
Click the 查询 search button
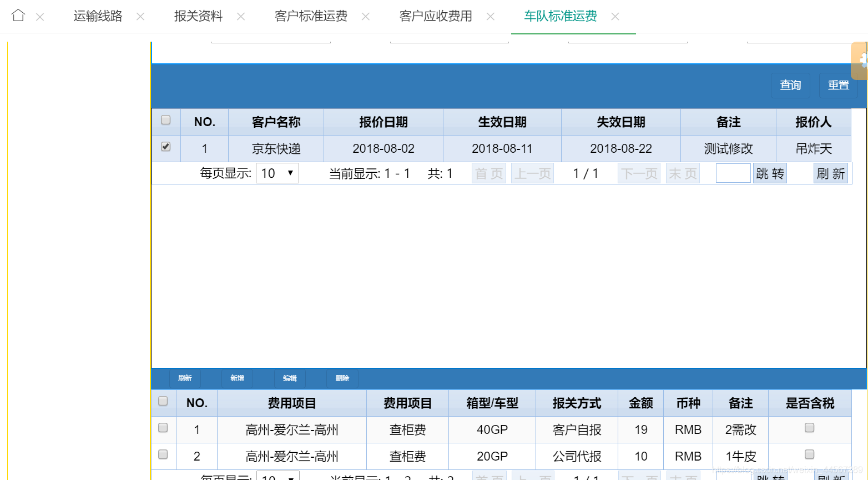[790, 86]
